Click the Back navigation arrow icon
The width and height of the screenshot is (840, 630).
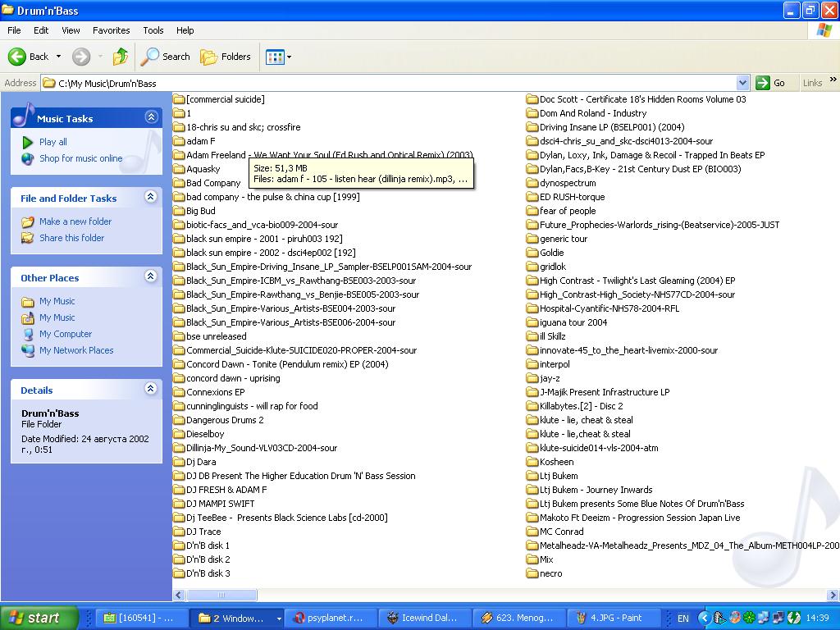(x=17, y=57)
